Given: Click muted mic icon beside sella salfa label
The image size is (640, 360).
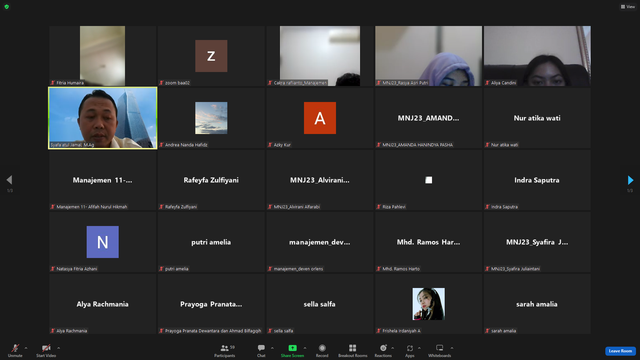Looking at the screenshot, I should (x=270, y=331).
